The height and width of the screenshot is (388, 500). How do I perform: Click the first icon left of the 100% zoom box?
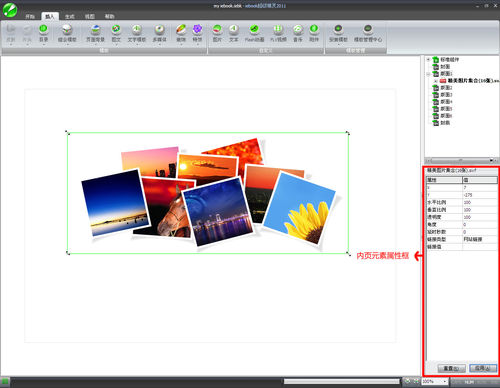[x=407, y=381]
